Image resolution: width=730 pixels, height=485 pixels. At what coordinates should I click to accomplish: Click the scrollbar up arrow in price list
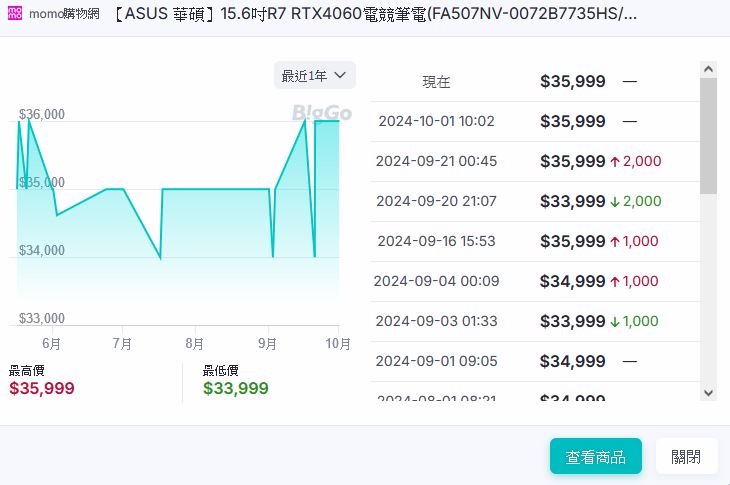coord(709,69)
